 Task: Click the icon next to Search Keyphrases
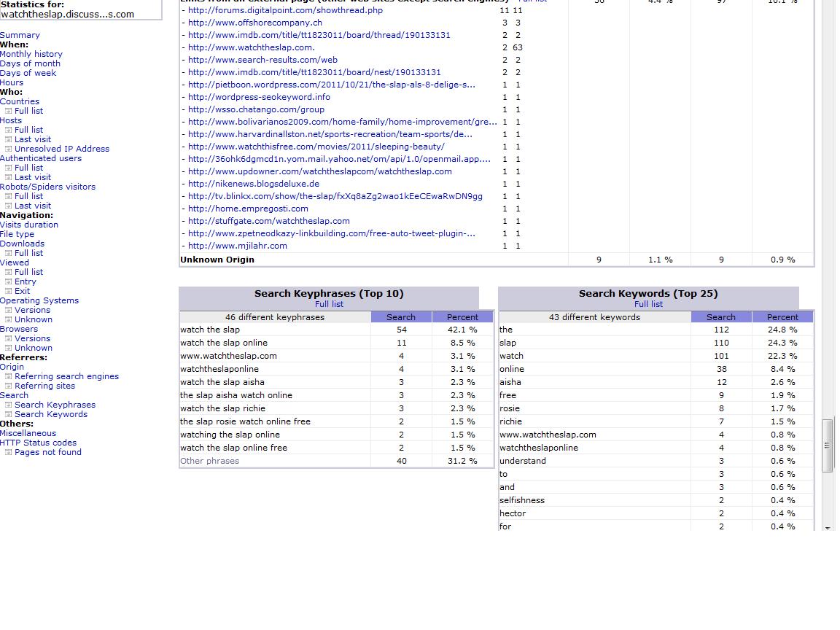[x=9, y=405]
